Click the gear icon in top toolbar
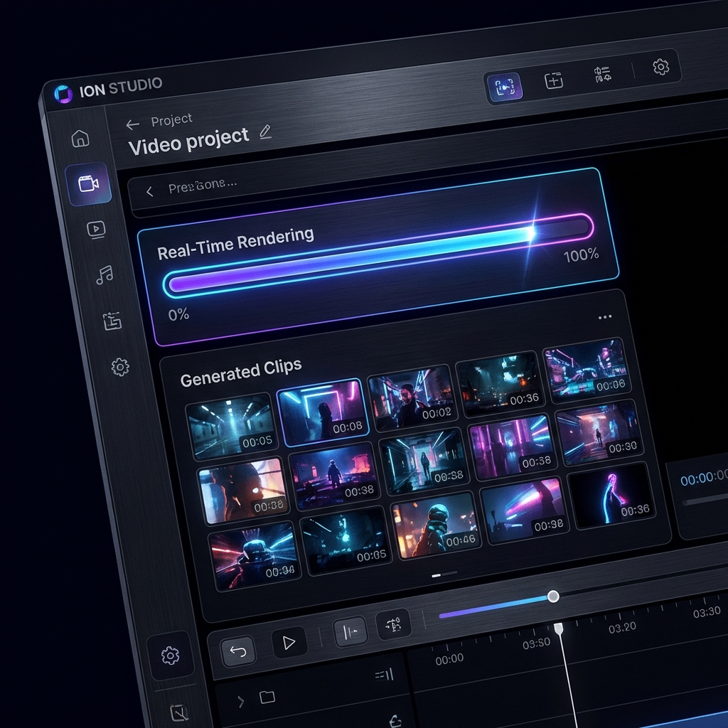This screenshot has width=728, height=728. coord(660,67)
